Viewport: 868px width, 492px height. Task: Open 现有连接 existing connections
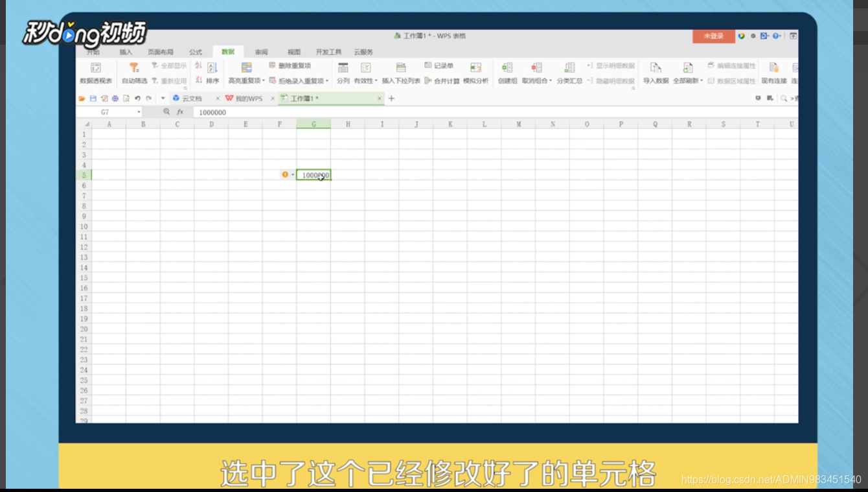773,73
